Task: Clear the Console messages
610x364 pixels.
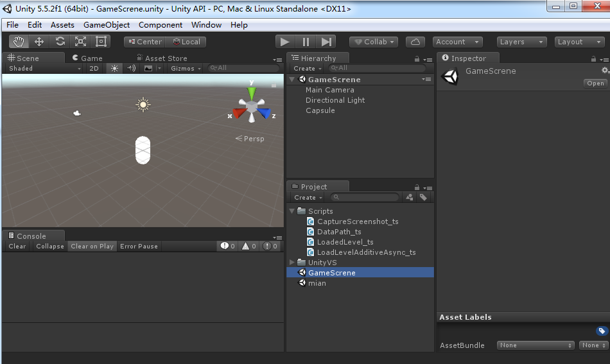Action: pos(17,246)
